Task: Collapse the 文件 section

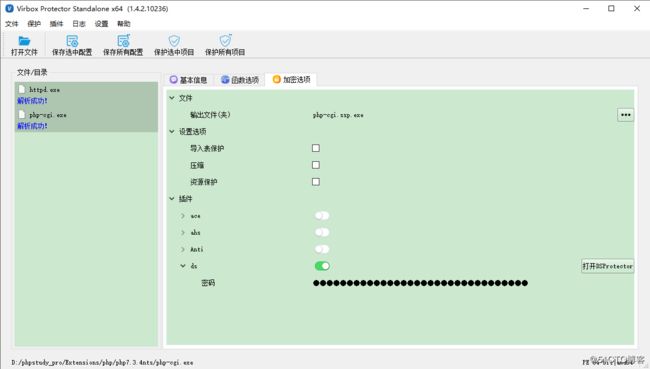Action: (172, 98)
